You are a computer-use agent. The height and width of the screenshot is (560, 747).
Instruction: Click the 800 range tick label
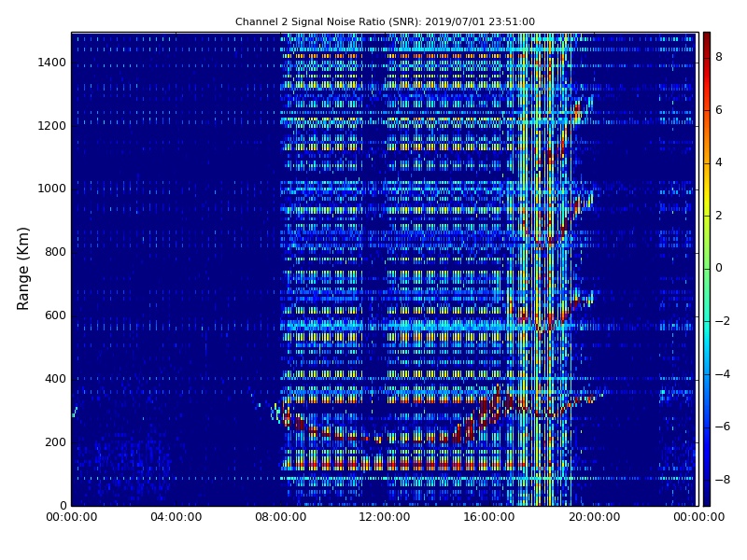click(55, 252)
